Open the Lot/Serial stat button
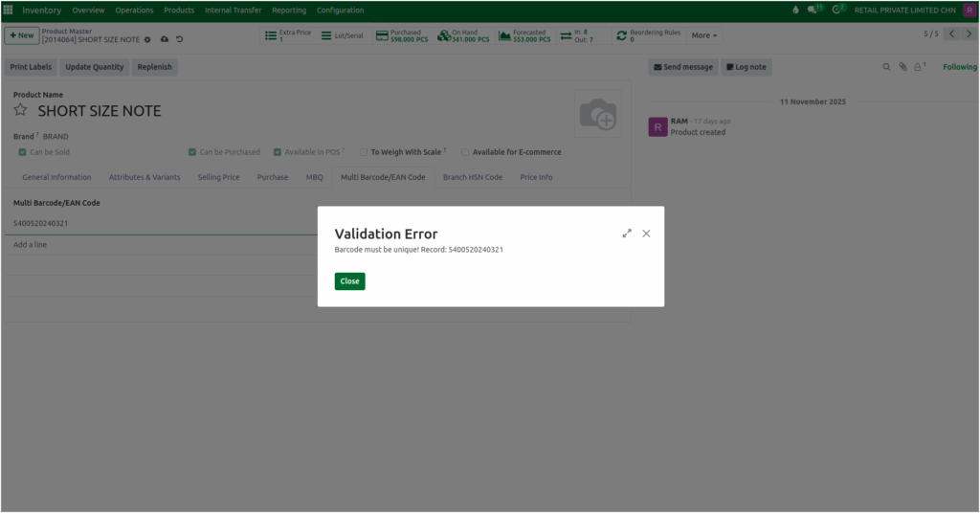Viewport: 980px width, 513px height. coord(342,35)
